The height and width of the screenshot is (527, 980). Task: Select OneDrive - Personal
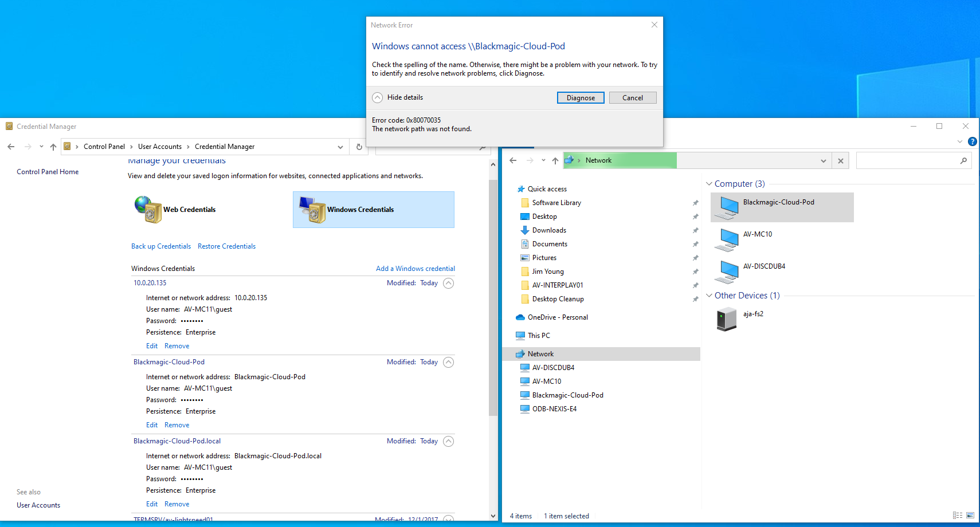(x=558, y=317)
